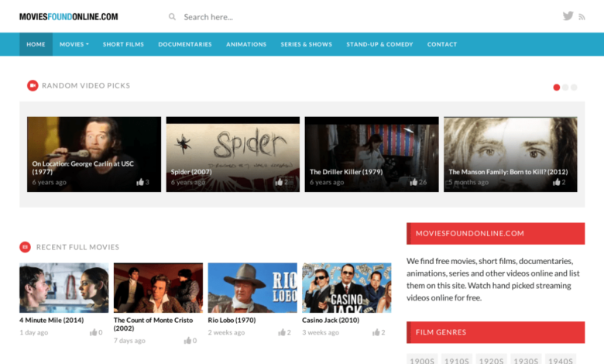Like Rio Lobo (1970)
Viewport: 604px width, 364px height.
click(x=282, y=332)
